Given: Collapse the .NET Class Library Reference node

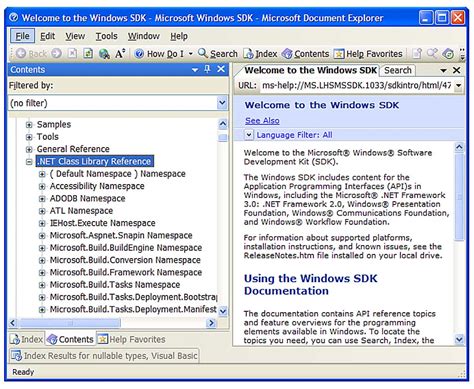Looking at the screenshot, I should click(29, 162).
